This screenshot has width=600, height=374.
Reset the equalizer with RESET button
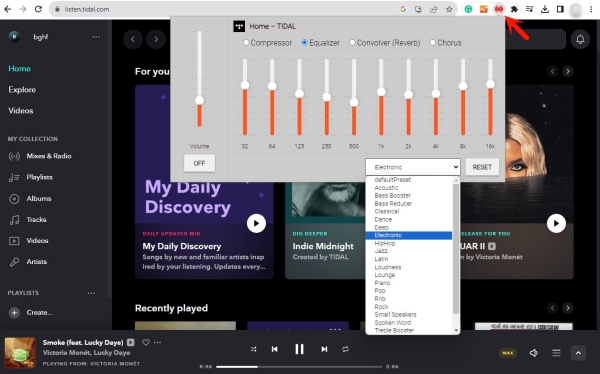(x=482, y=167)
